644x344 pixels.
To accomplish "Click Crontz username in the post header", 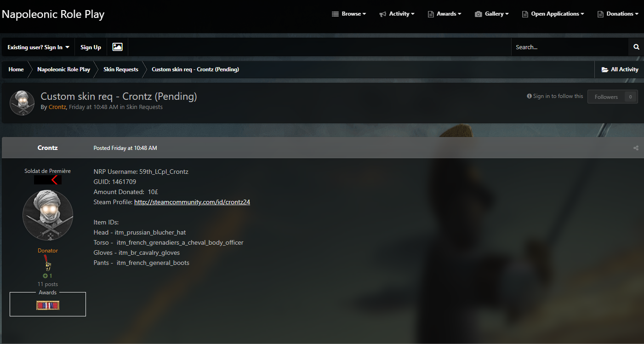I will pyautogui.click(x=48, y=148).
